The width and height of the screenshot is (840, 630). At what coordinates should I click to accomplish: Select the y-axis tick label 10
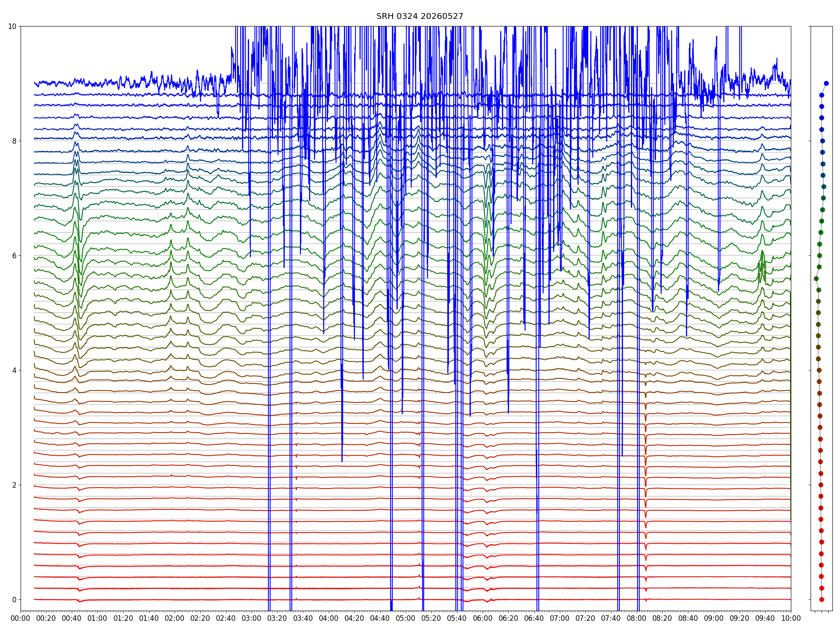tap(12, 26)
